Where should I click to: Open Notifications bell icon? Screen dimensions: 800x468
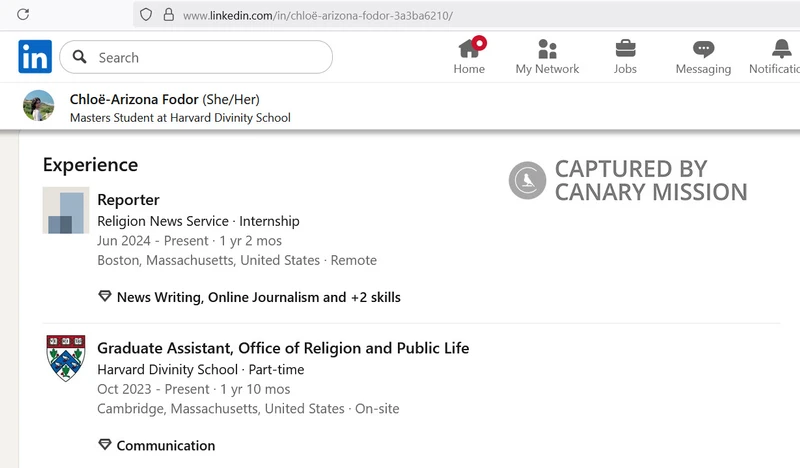781,48
